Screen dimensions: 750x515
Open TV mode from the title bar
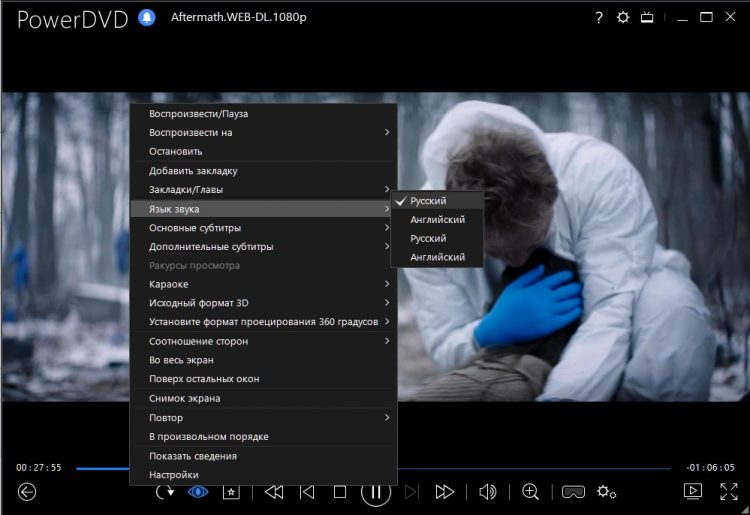tap(648, 18)
